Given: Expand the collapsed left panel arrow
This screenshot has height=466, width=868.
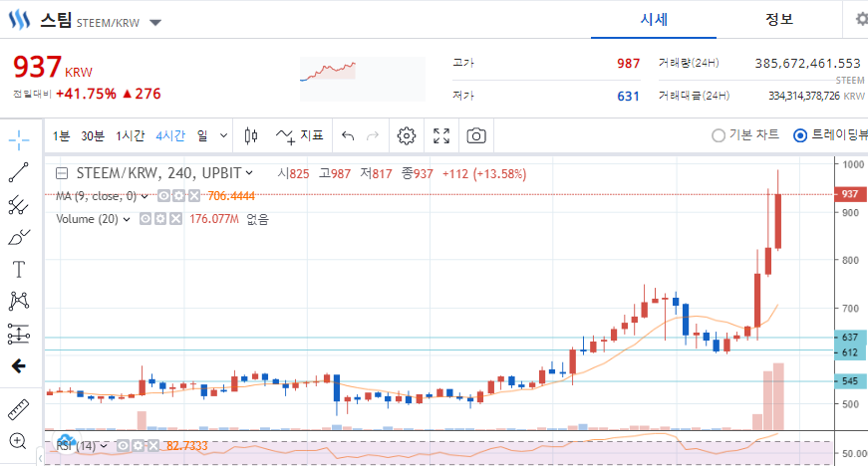Looking at the screenshot, I should tap(40, 458).
